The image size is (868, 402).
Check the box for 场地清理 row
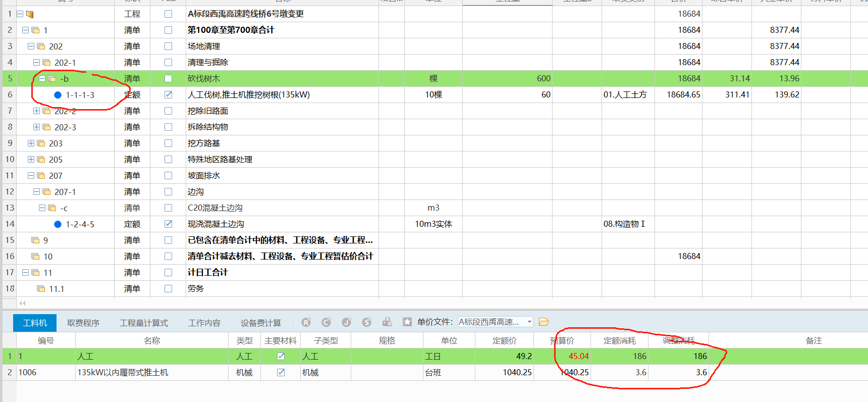168,46
